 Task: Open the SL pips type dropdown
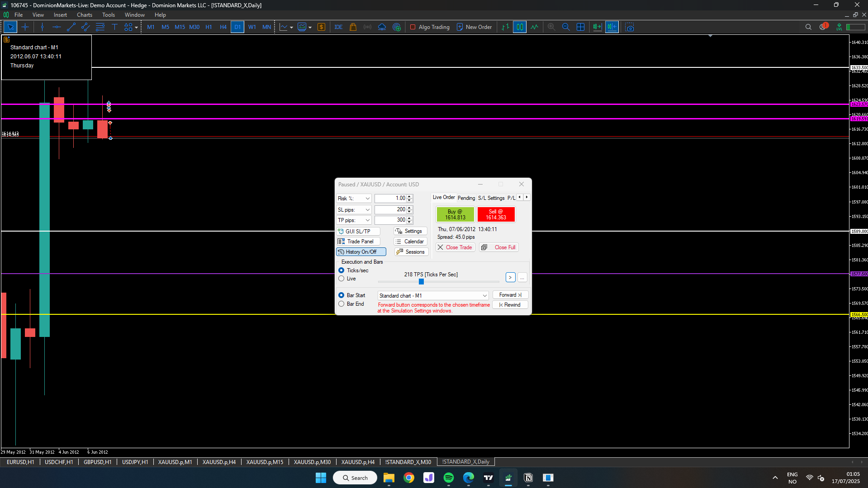pyautogui.click(x=354, y=210)
